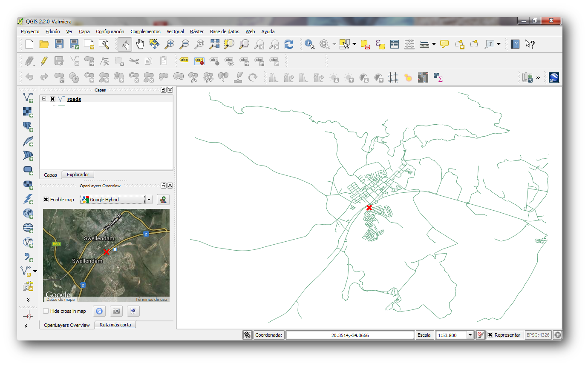Open the Raster calculator sigma icon
The image size is (588, 366).
pos(438,77)
